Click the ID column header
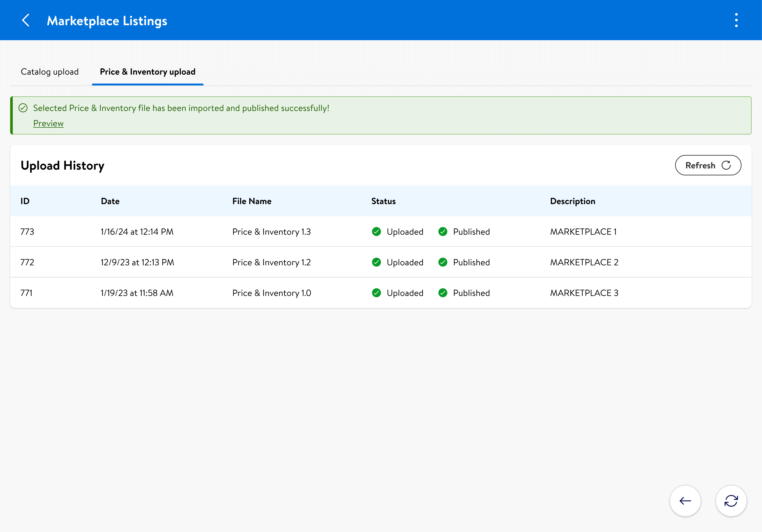Image resolution: width=762 pixels, height=532 pixels. [x=25, y=201]
